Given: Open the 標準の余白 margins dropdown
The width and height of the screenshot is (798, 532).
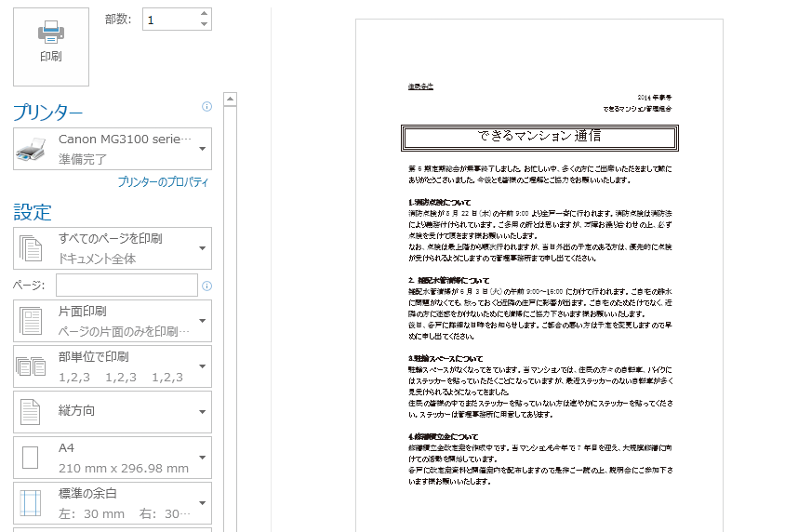Looking at the screenshot, I should click(x=113, y=503).
